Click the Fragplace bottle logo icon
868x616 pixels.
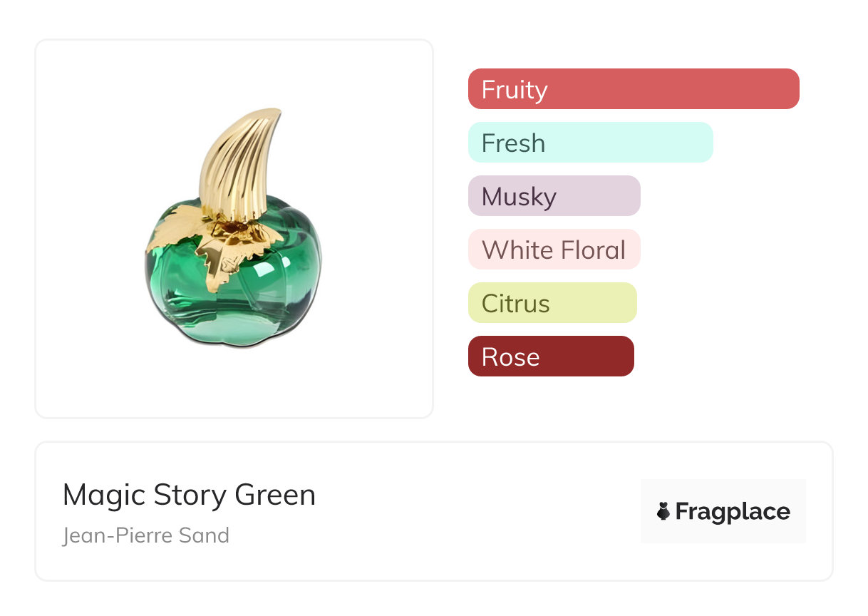pyautogui.click(x=663, y=511)
